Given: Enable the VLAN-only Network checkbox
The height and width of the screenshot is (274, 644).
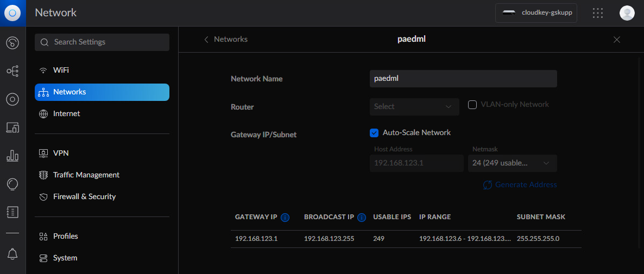Looking at the screenshot, I should click(x=472, y=105).
